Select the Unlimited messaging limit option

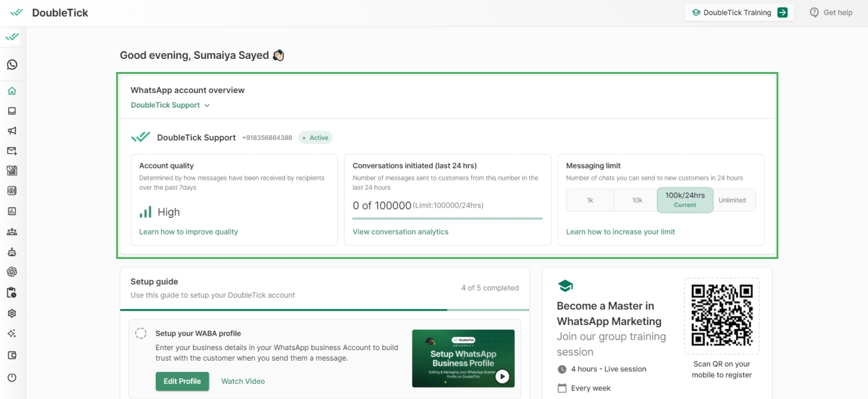click(x=732, y=200)
